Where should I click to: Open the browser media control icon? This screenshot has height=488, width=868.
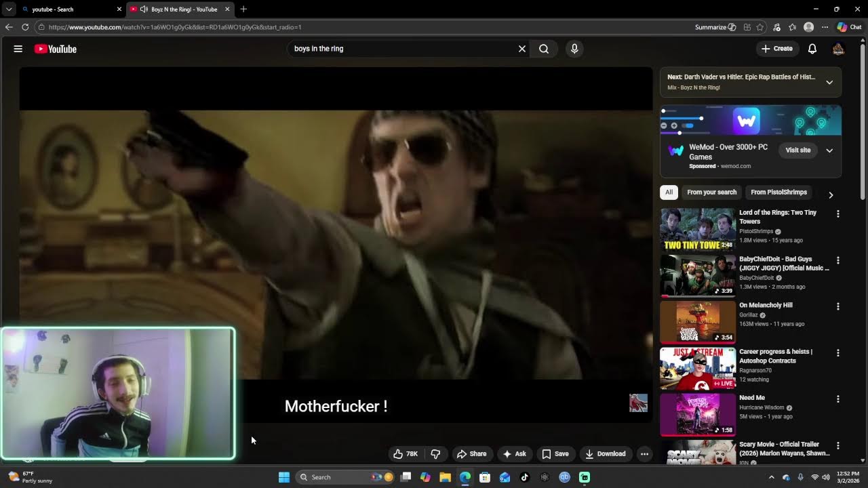point(776,27)
